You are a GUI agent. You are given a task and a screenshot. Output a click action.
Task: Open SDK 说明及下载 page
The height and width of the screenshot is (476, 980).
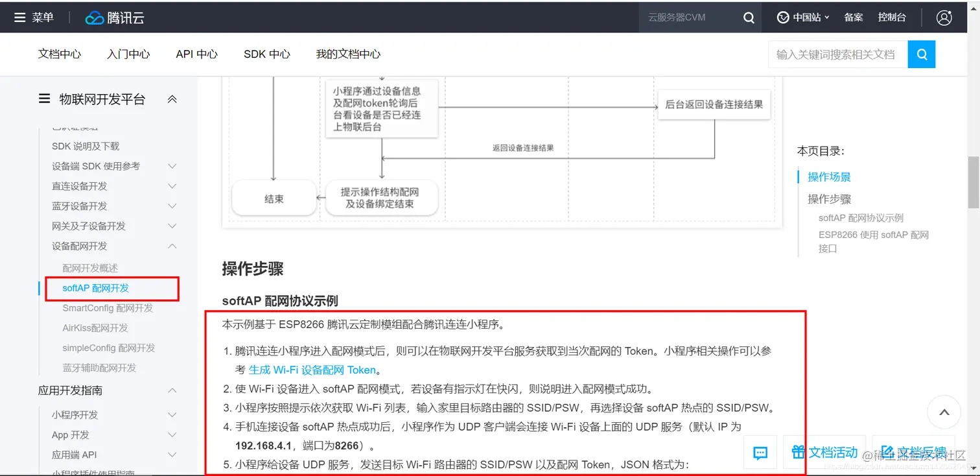point(86,146)
